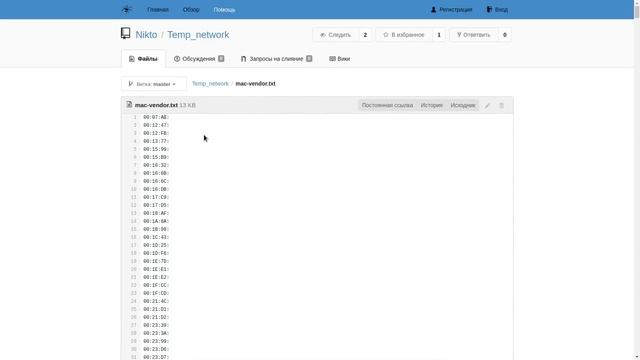640x360 pixels.
Task: Click the forks count 0
Action: point(505,35)
